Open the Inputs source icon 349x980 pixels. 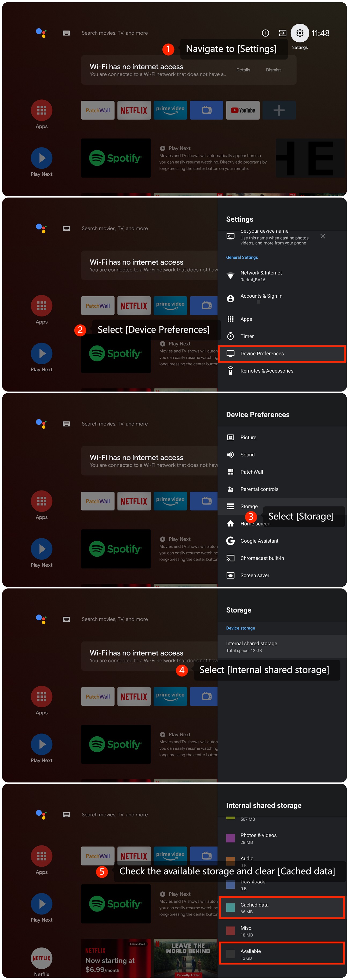(x=282, y=33)
